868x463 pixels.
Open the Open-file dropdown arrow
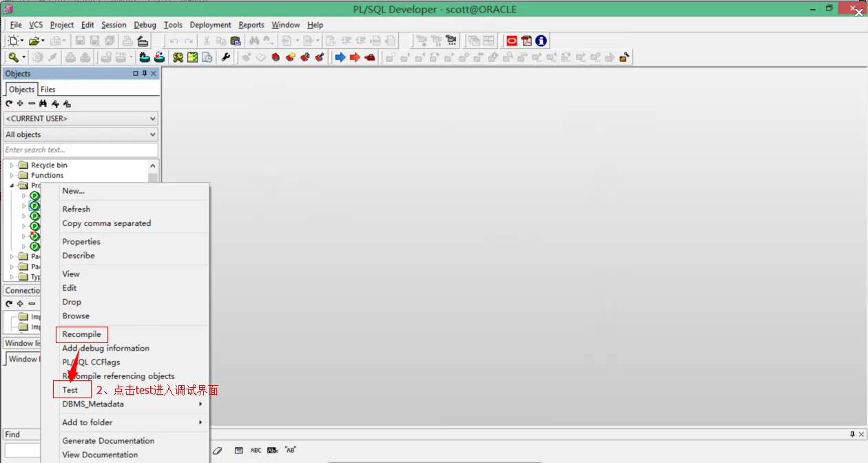click(x=43, y=41)
